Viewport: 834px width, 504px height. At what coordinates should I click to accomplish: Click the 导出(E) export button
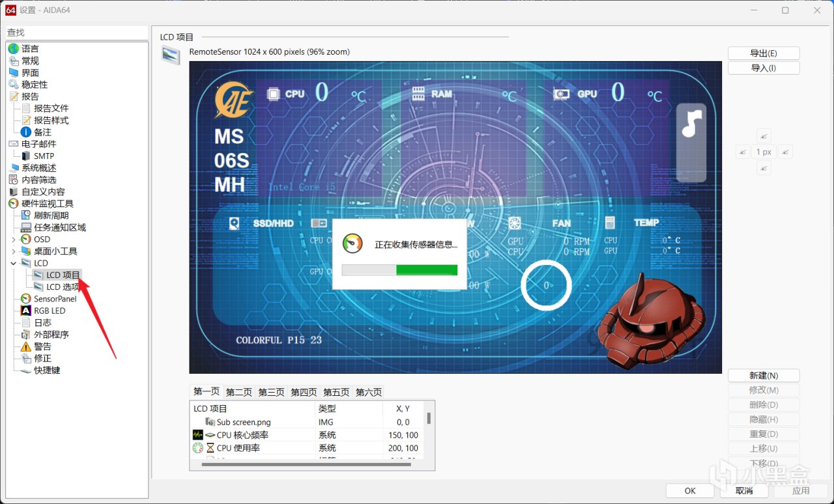coord(764,53)
